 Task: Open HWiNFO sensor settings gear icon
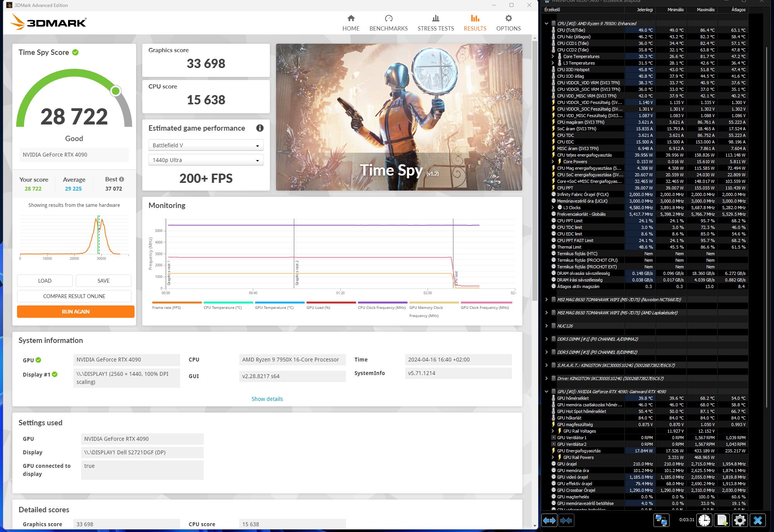740,520
